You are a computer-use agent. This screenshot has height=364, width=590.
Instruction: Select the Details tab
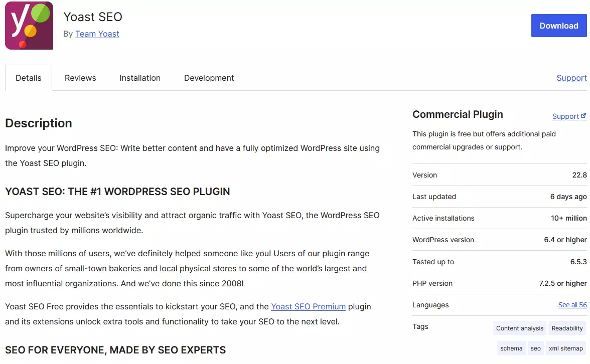coord(28,78)
